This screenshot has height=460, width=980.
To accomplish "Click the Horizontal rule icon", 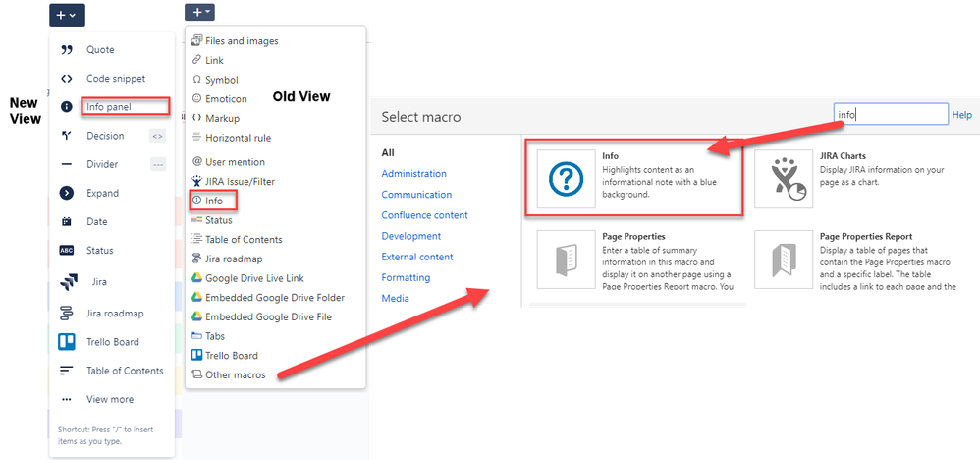I will pos(196,138).
